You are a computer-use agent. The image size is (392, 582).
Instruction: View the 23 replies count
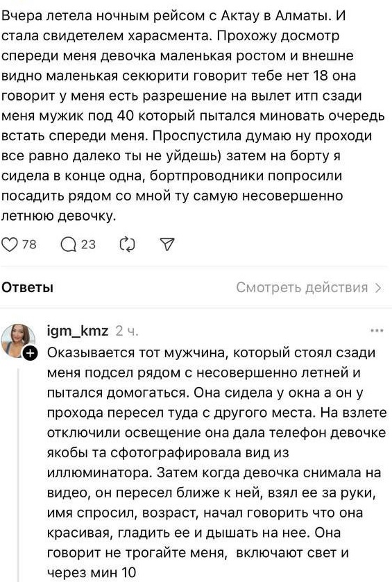click(88, 245)
